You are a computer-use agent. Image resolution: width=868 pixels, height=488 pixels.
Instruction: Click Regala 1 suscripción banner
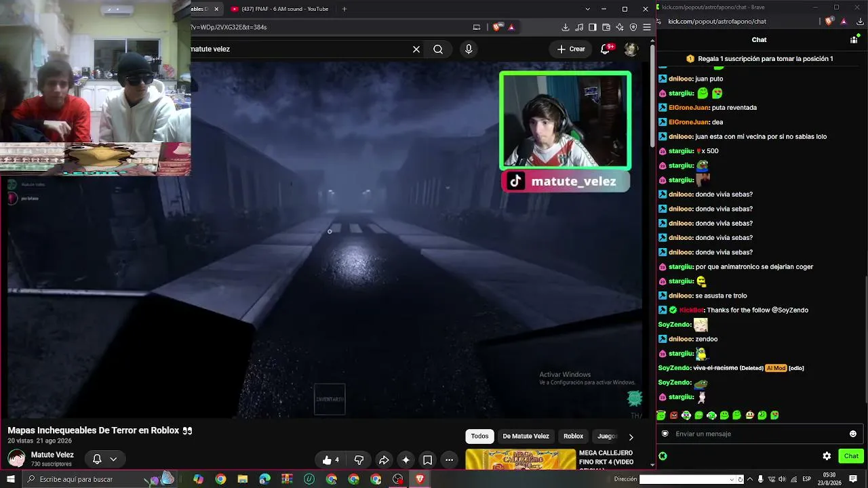(x=759, y=59)
